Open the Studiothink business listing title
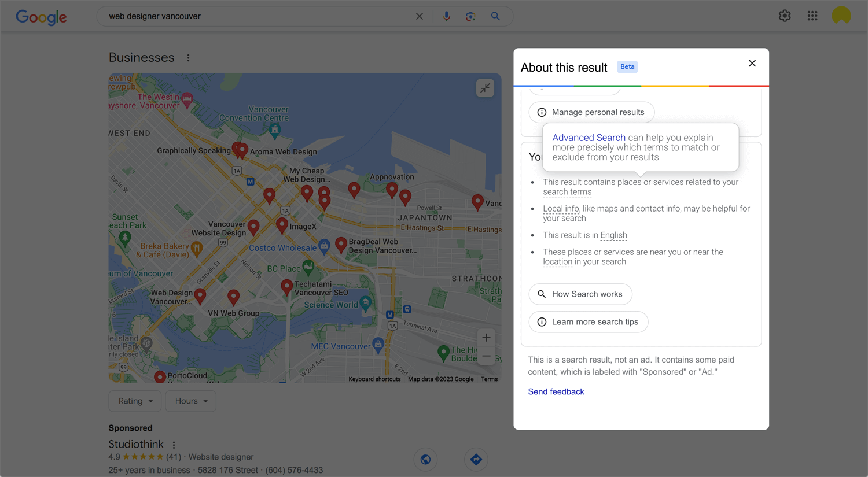This screenshot has width=868, height=477. point(136,444)
